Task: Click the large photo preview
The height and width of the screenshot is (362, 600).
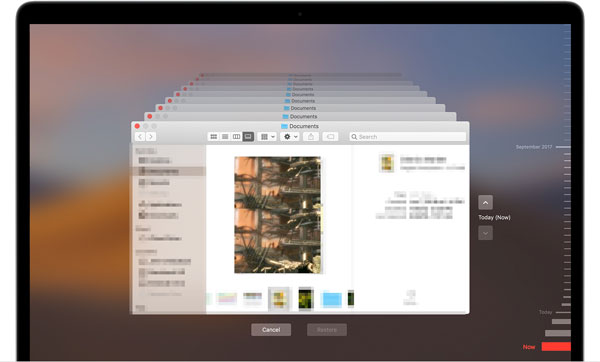Action: [x=278, y=215]
